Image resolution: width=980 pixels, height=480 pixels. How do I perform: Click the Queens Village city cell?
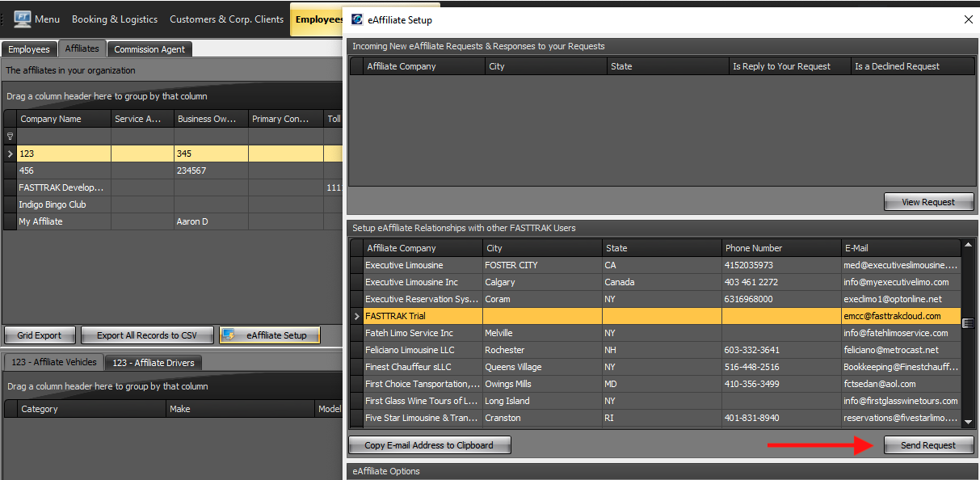[x=542, y=367]
